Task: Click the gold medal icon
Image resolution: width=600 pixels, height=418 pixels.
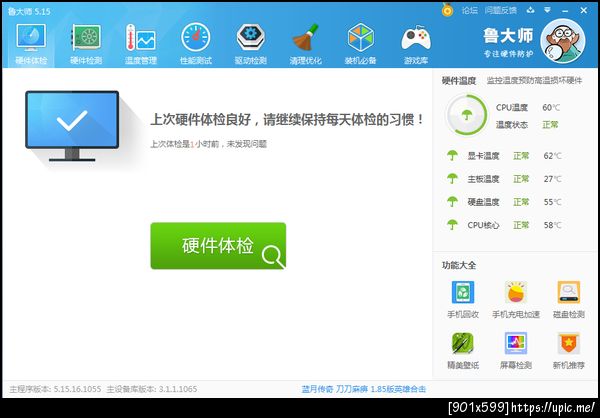Action: 447,10
